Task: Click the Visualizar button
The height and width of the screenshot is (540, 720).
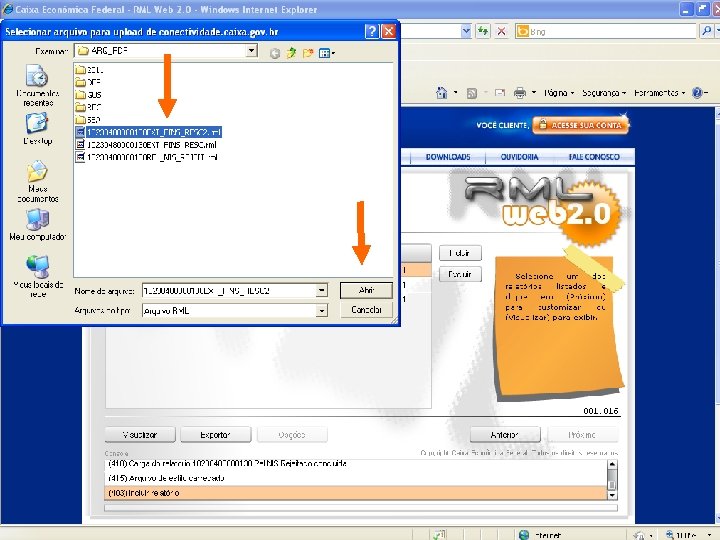Action: click(140, 434)
